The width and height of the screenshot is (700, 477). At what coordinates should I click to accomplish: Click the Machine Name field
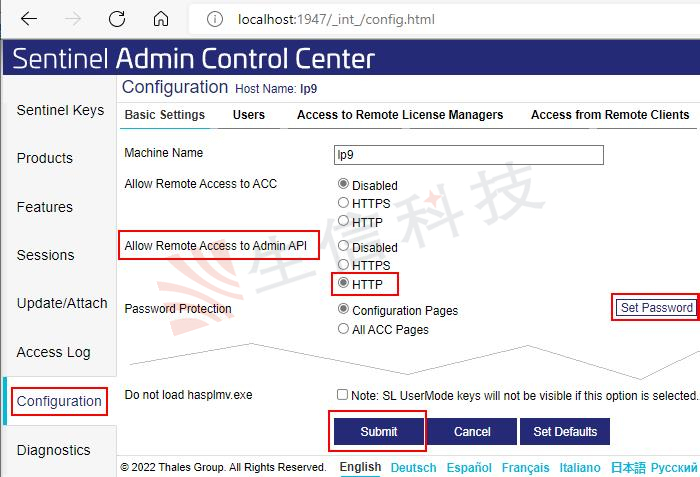469,155
